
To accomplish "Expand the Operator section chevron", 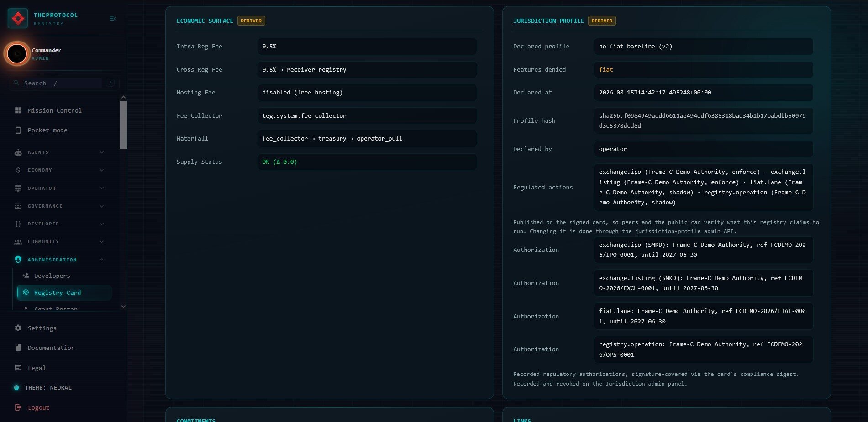I will pyautogui.click(x=102, y=188).
